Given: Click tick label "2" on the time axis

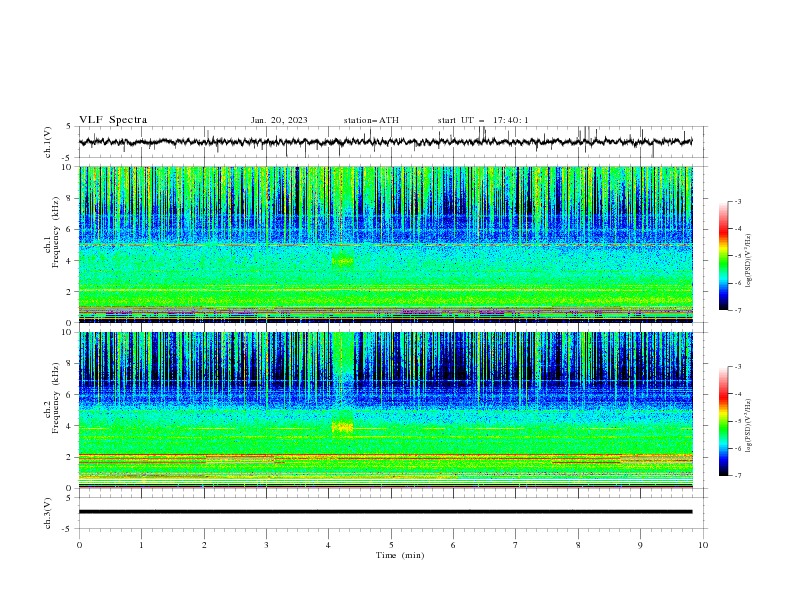Looking at the screenshot, I should [x=204, y=545].
